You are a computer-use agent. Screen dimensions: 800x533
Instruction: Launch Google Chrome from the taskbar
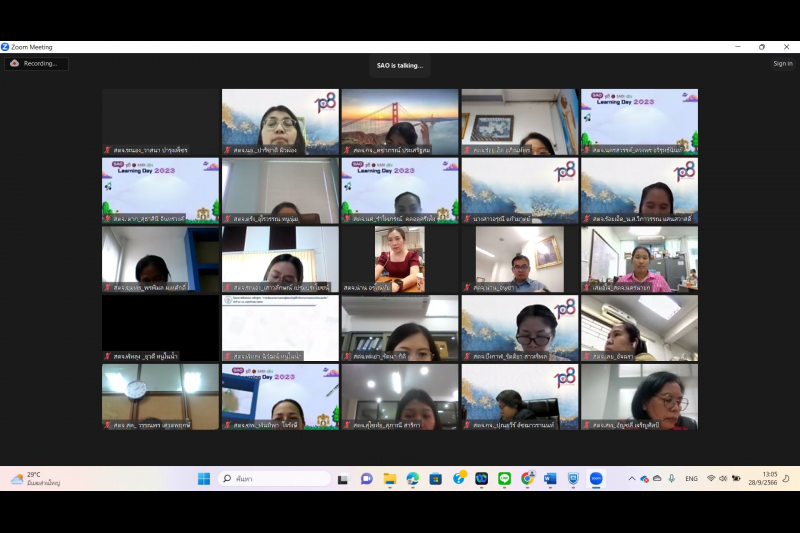[527, 479]
